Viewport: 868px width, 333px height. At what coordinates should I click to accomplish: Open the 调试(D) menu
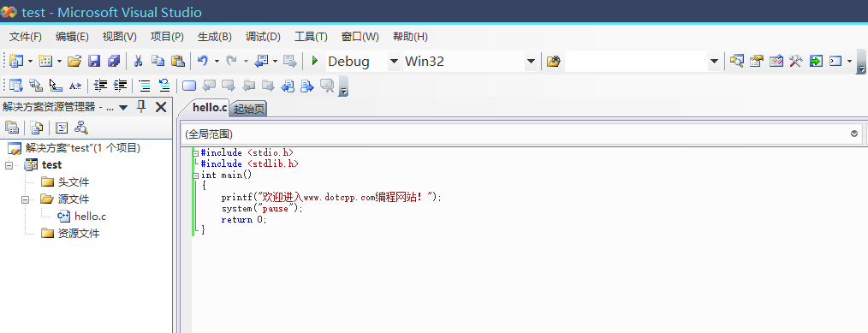pyautogui.click(x=263, y=37)
